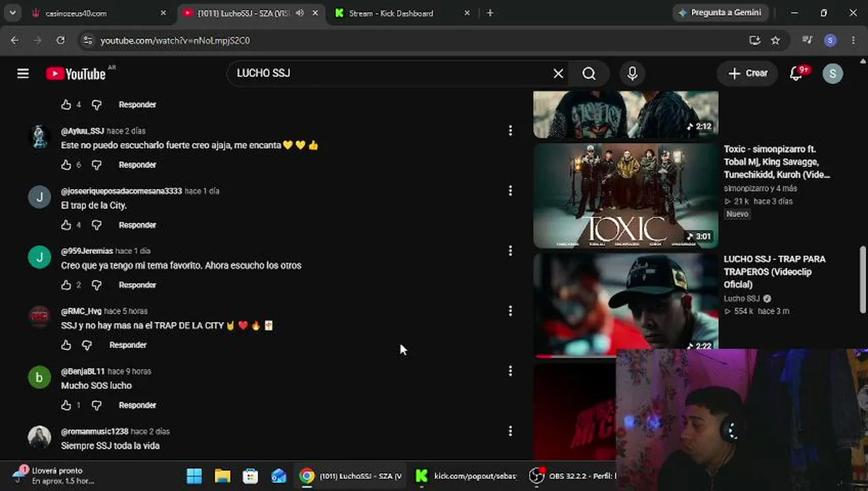Open TRAP PARA TRAPEROS video thumbnail
This screenshot has height=491, width=868.
(626, 306)
